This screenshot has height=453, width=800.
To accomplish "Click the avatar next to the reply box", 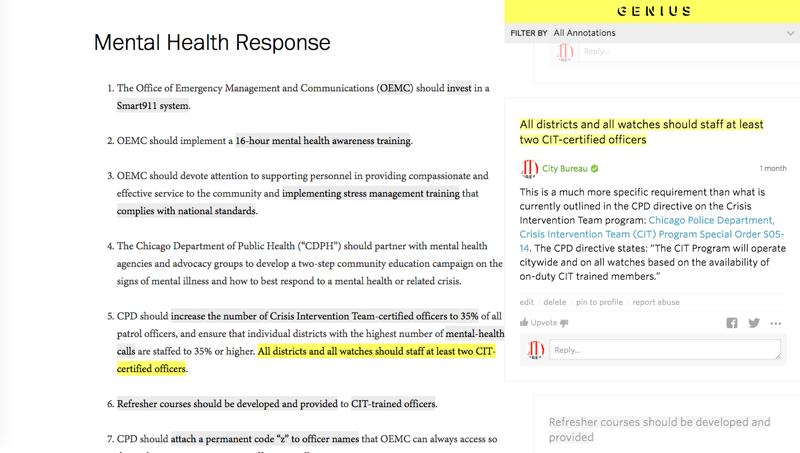I will click(x=535, y=350).
